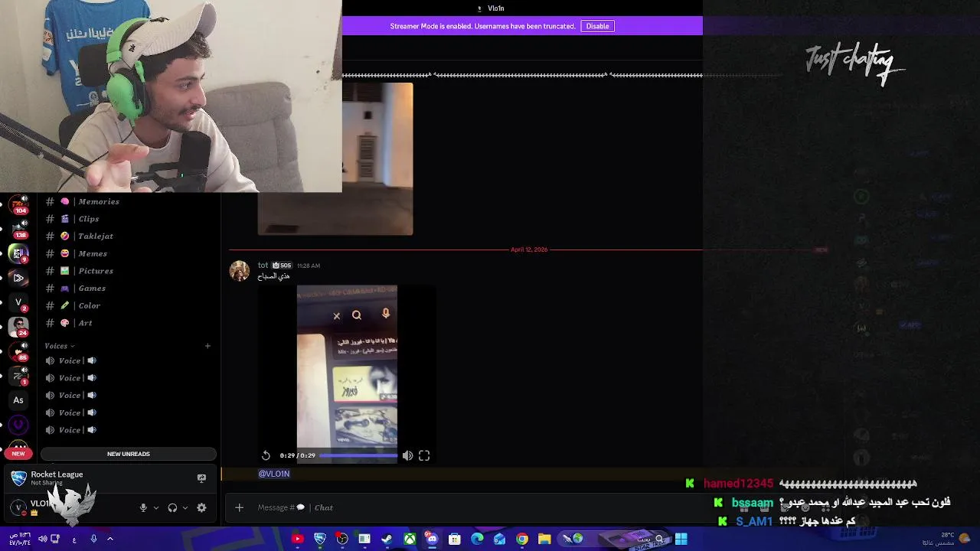Image resolution: width=980 pixels, height=551 pixels.
Task: Click the 505 server tag badge
Action: point(282,266)
